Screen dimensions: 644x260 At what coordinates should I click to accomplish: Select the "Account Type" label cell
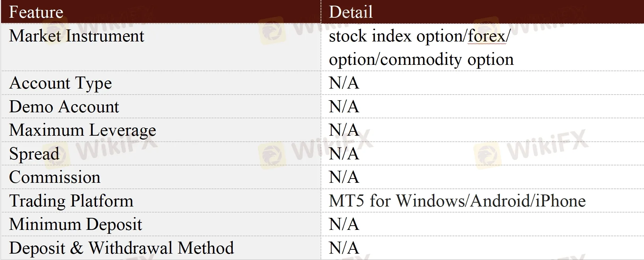61,83
